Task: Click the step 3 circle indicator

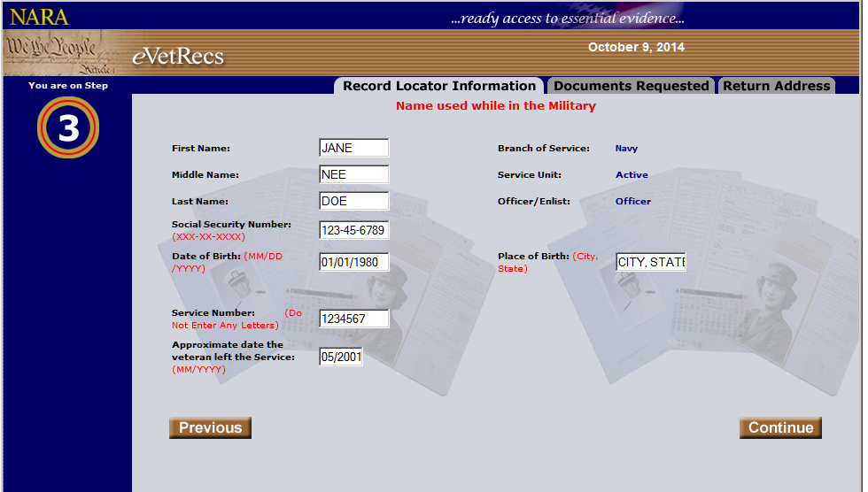Action: (68, 127)
